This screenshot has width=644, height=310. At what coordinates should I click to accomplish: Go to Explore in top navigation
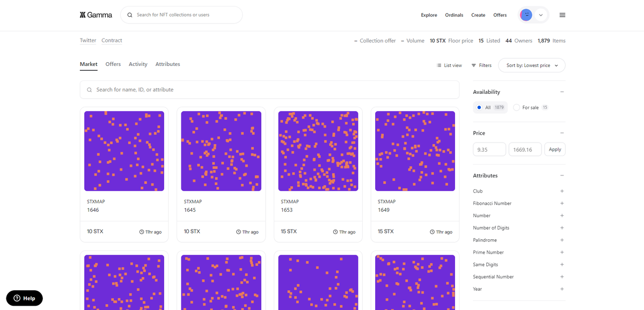coord(429,15)
